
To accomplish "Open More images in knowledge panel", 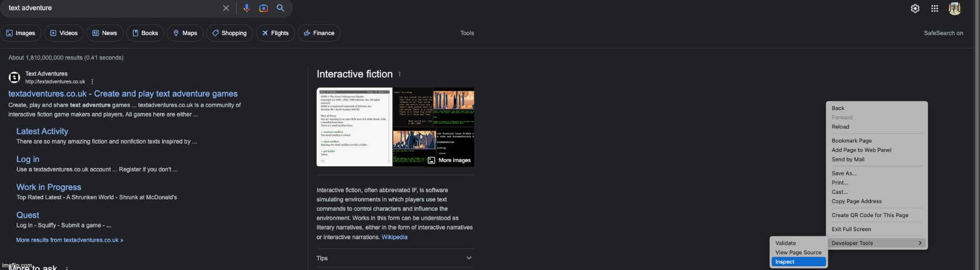I will tap(449, 160).
